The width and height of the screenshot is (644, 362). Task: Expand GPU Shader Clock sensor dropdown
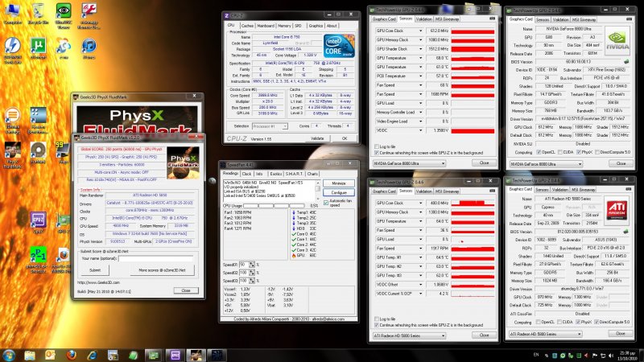(x=420, y=49)
